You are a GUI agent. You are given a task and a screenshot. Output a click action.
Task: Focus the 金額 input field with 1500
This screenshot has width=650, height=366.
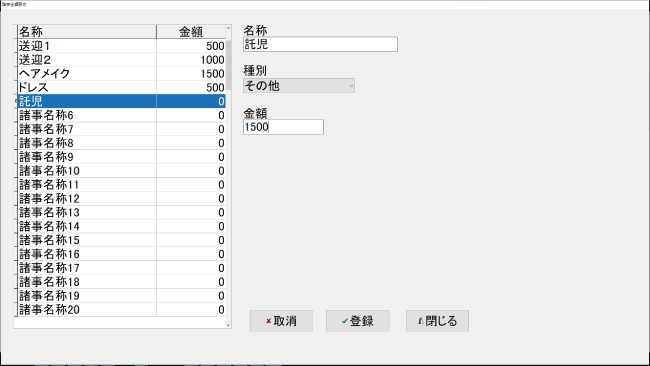(283, 127)
